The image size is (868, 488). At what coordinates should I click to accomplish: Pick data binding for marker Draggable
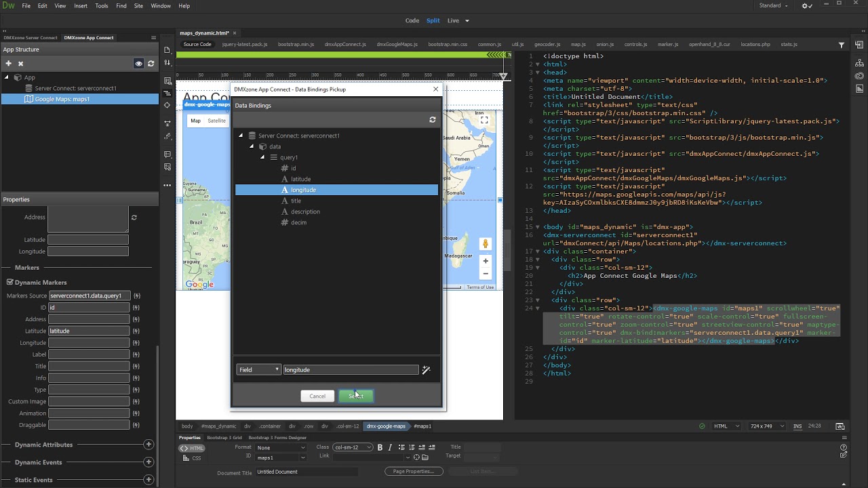136,425
